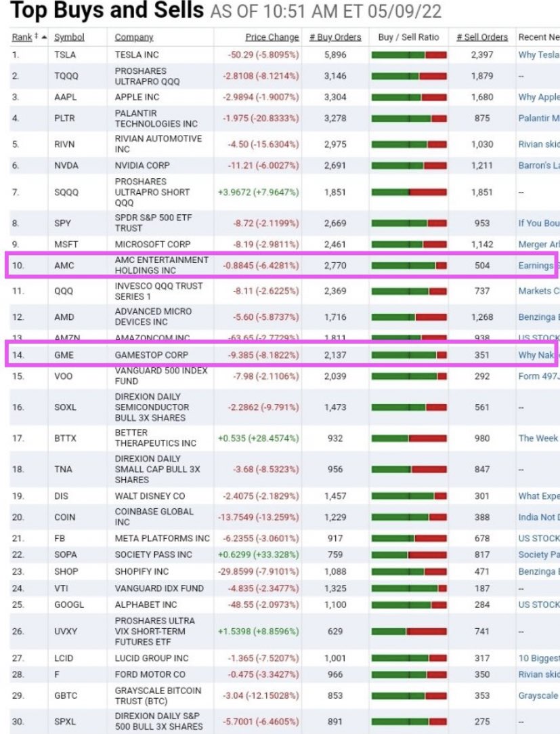560x734 pixels.
Task: Open Society Pass news link for SOPA
Action: [539, 554]
